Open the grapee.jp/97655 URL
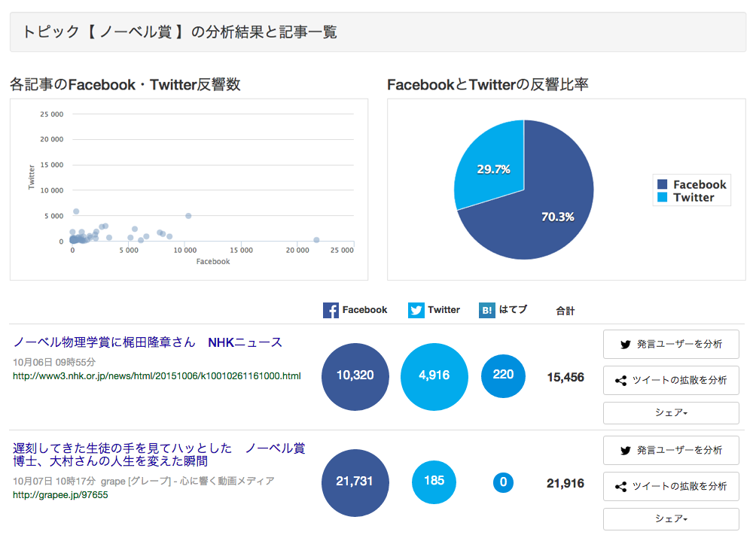Viewport: 756px width, 541px height. click(x=60, y=495)
